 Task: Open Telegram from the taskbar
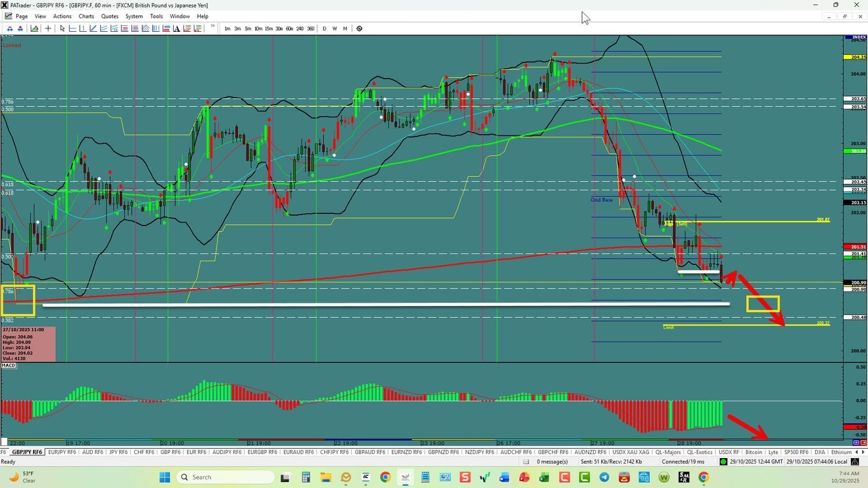[604, 477]
